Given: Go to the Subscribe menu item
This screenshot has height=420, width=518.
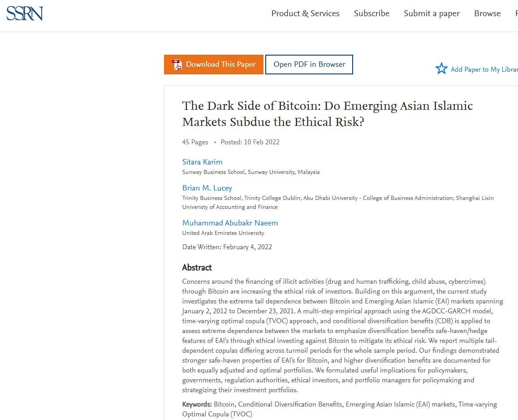Looking at the screenshot, I should (x=371, y=13).
